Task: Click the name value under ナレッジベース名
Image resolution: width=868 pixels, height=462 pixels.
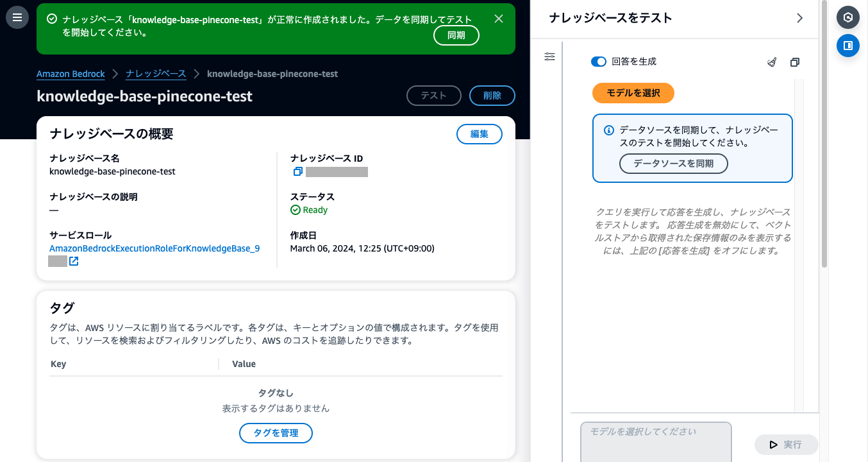Action: (112, 171)
